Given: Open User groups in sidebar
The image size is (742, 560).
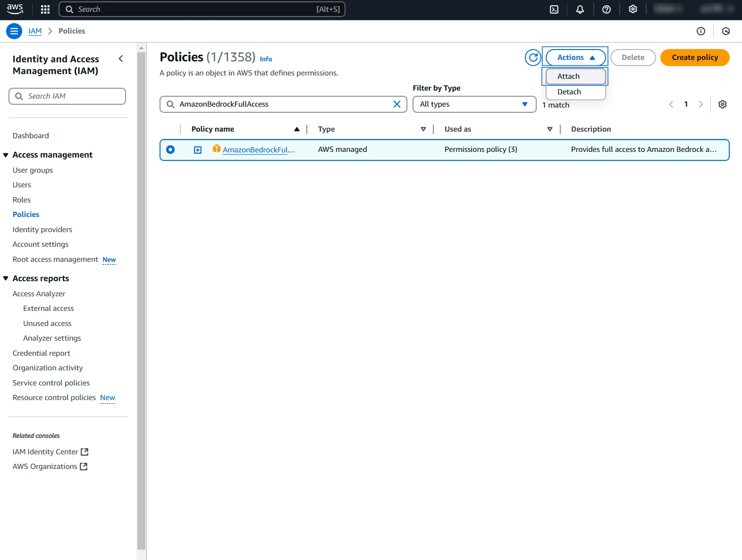Looking at the screenshot, I should [x=33, y=170].
